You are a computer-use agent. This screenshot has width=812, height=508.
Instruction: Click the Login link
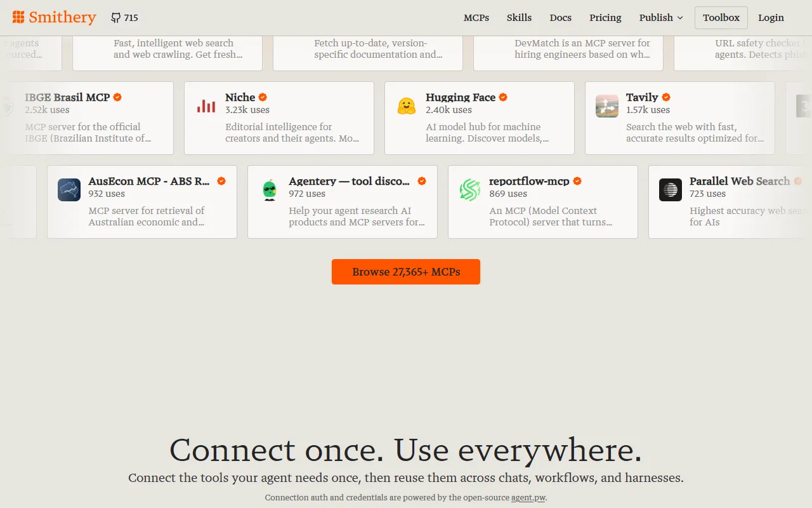click(x=771, y=18)
